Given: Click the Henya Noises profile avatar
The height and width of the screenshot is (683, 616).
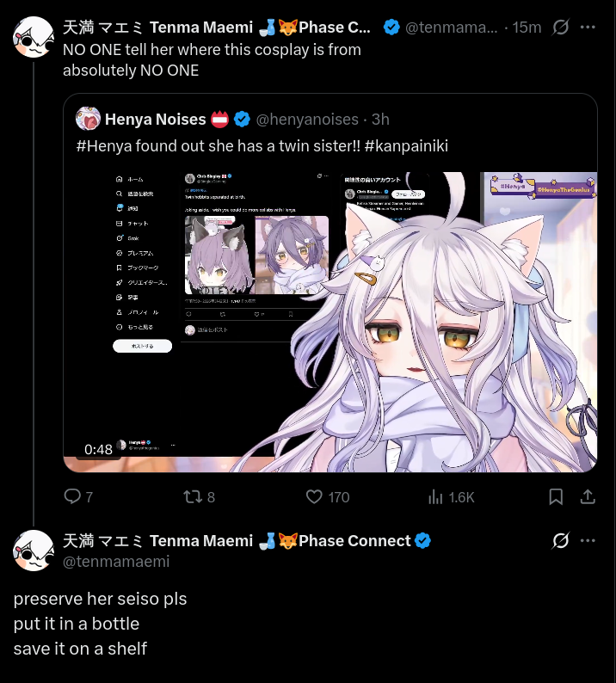Looking at the screenshot, I should [88, 119].
